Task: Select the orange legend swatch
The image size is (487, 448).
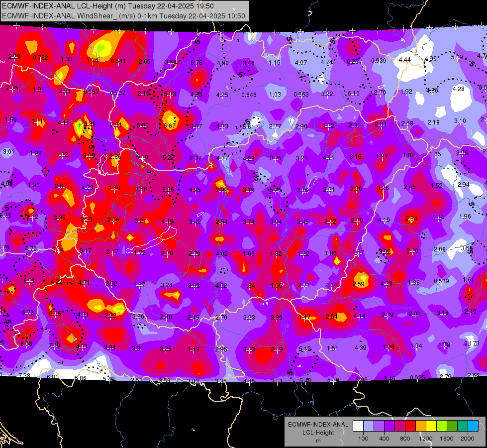Action: pos(420,426)
